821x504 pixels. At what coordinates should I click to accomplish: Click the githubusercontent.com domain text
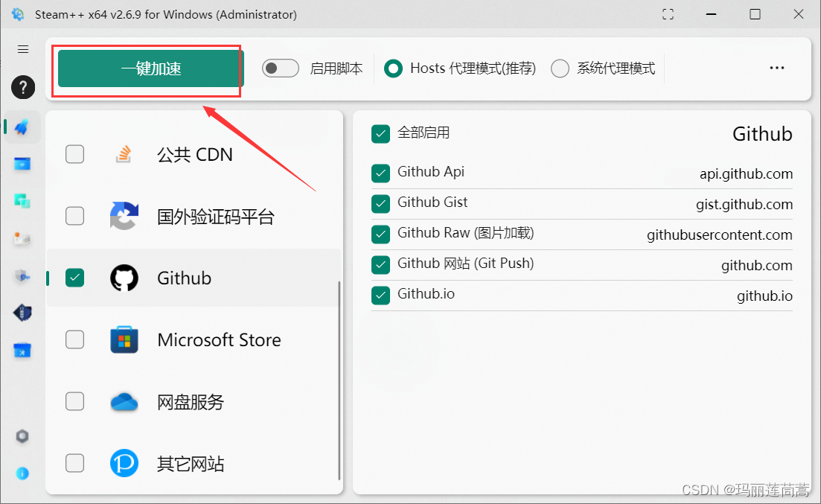point(720,235)
